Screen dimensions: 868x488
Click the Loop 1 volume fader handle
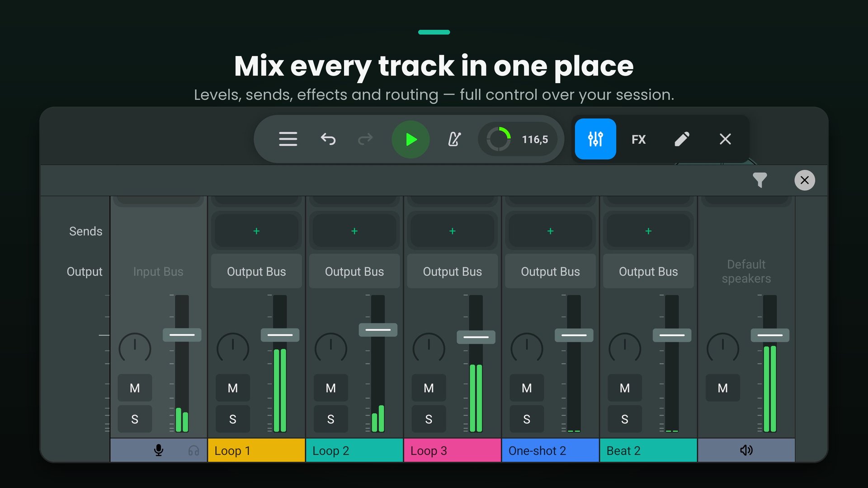click(280, 335)
